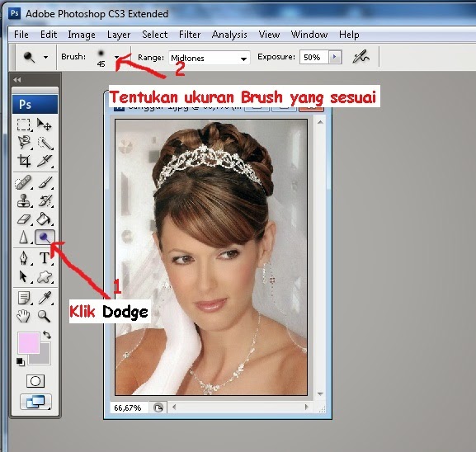476x452 pixels.
Task: Open the Window menu
Action: [309, 35]
